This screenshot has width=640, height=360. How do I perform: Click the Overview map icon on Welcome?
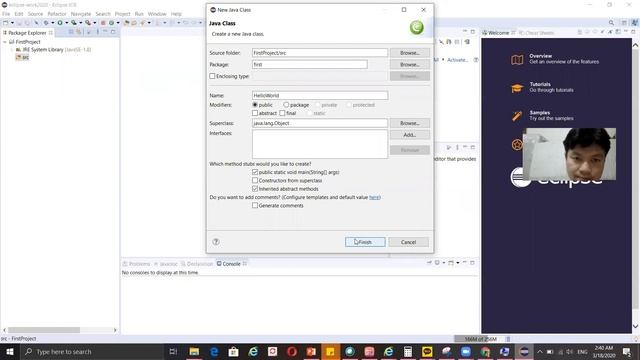(517, 60)
